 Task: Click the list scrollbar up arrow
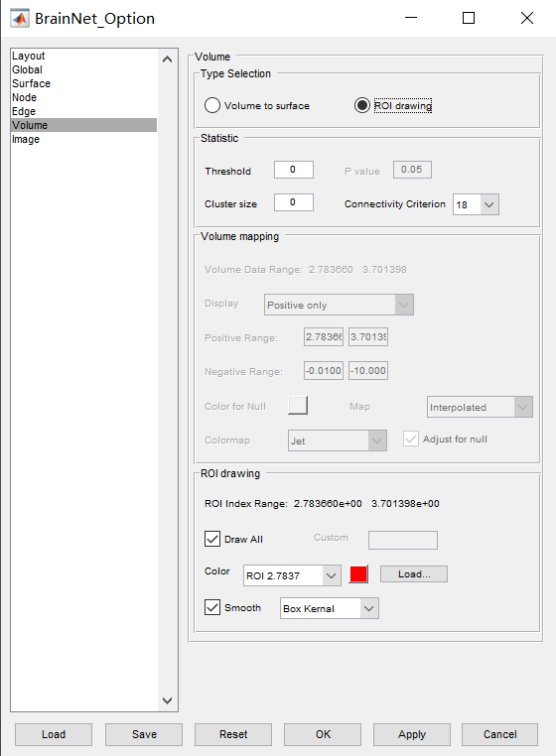pyautogui.click(x=168, y=60)
